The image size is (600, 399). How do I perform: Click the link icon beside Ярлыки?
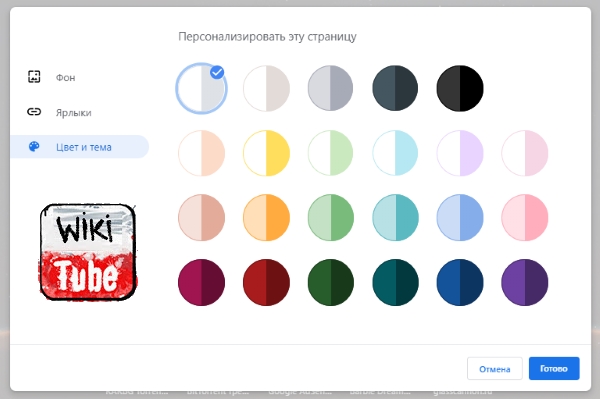34,112
